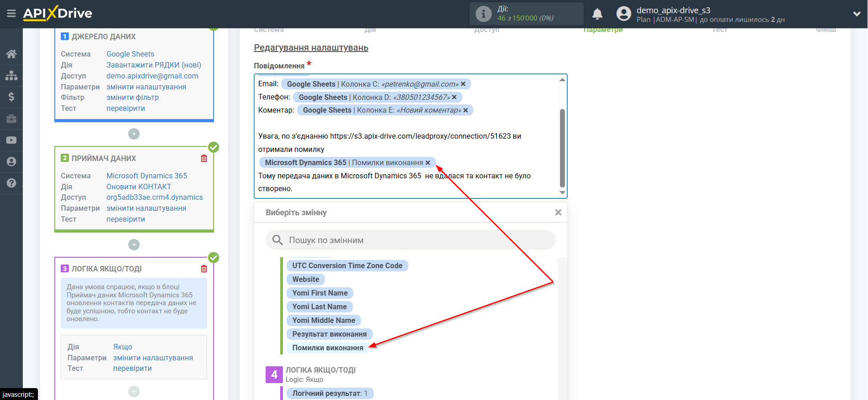Viewport: 868px width, 400px height.
Task: Select the Website variable
Action: [306, 279]
